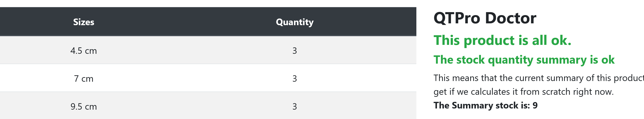Select the 4.5 cm size cell
The width and height of the screenshot is (644, 119).
pyautogui.click(x=84, y=51)
